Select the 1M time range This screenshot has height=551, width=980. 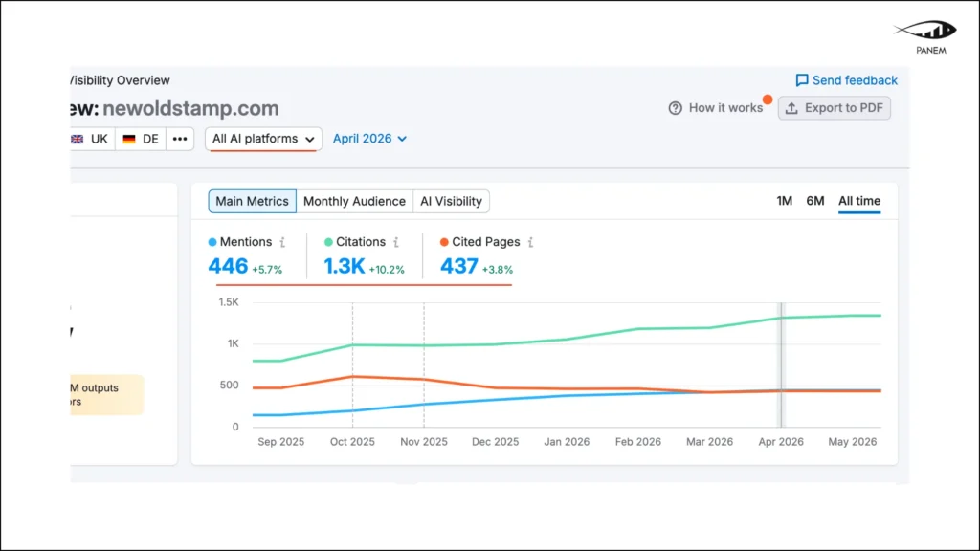785,201
